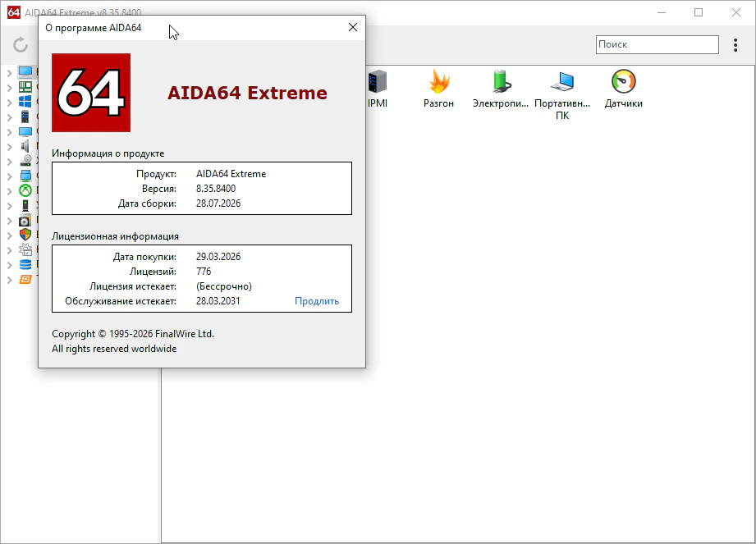Image resolution: width=756 pixels, height=544 pixels.
Task: Select the Motherboard icon in the tree
Action: (25, 87)
